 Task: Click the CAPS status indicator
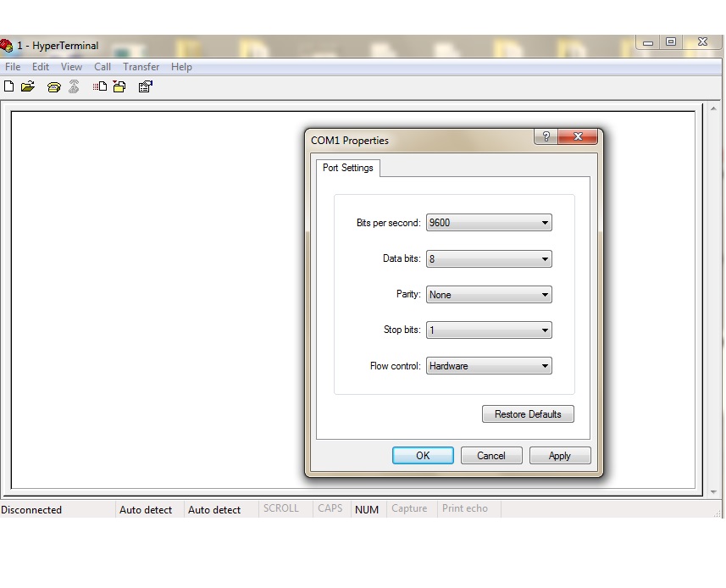pyautogui.click(x=330, y=508)
